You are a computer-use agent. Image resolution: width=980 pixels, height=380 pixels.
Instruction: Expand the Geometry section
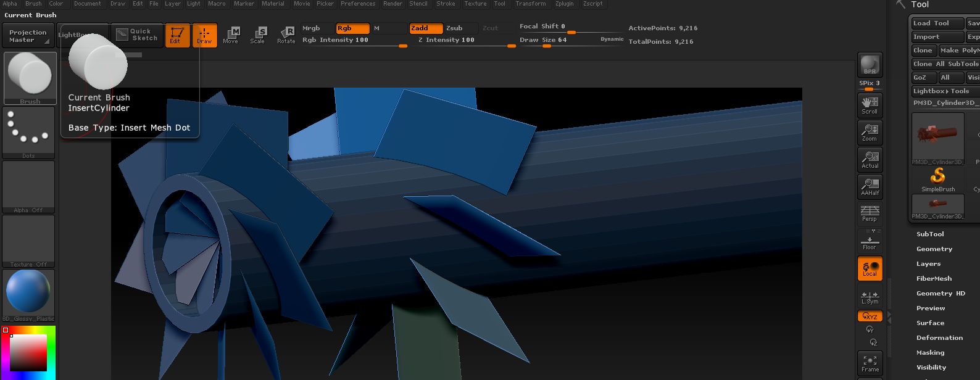pyautogui.click(x=934, y=249)
